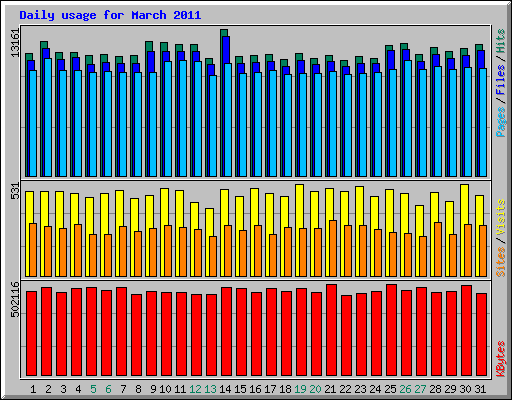
Task: Click the "Daily usage for March 2011" title
Action: (110, 16)
